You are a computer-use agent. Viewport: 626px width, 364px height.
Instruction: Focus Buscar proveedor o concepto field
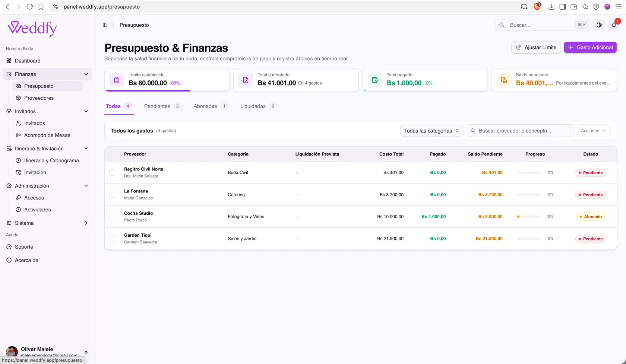pyautogui.click(x=520, y=131)
